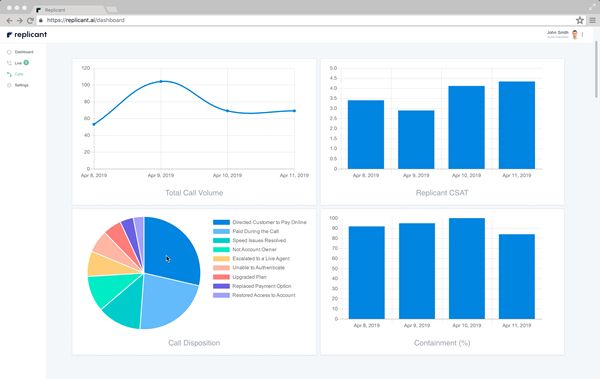The height and width of the screenshot is (379, 600).
Task: Click the replicant logo in the header
Action: coord(27,34)
